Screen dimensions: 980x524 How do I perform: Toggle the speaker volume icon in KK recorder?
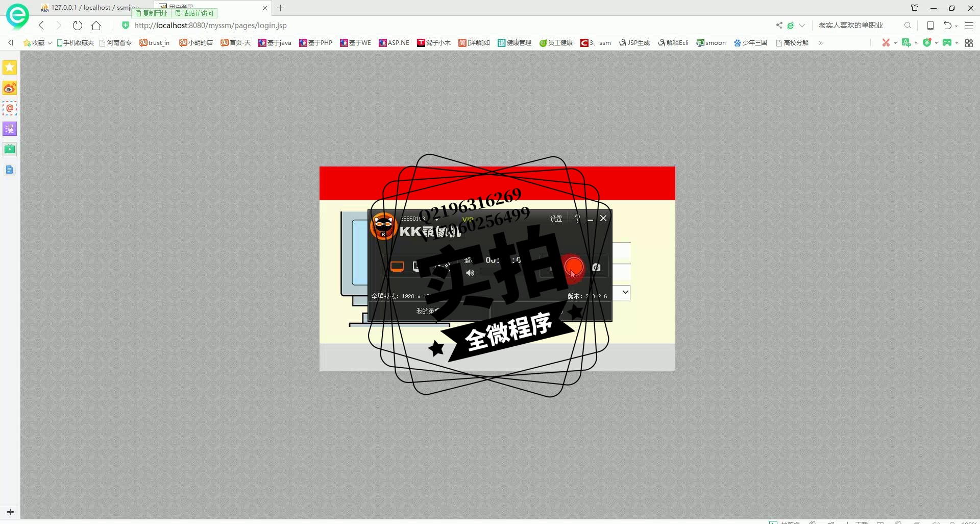pyautogui.click(x=470, y=273)
